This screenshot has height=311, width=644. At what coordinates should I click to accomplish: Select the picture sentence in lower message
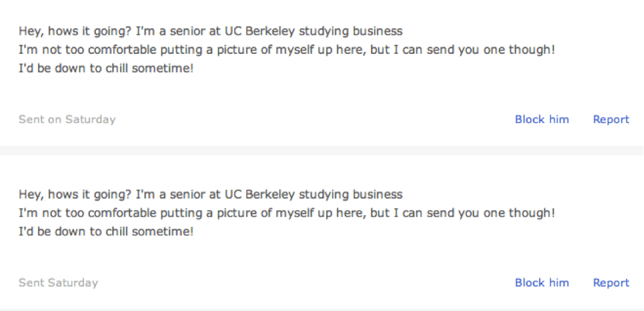pyautogui.click(x=286, y=213)
